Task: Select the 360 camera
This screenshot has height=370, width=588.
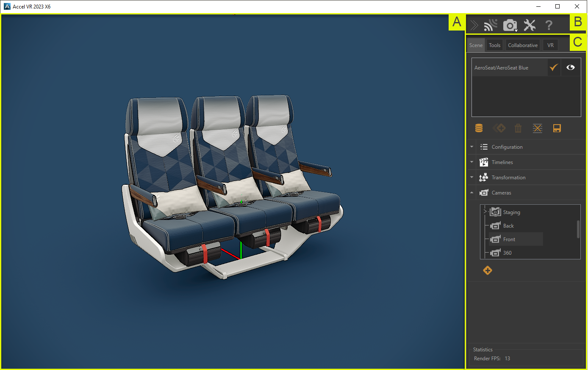Action: (x=507, y=253)
